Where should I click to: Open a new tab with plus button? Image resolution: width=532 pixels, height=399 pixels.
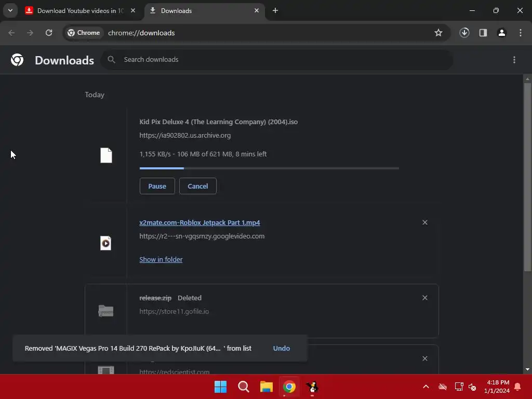tap(275, 10)
